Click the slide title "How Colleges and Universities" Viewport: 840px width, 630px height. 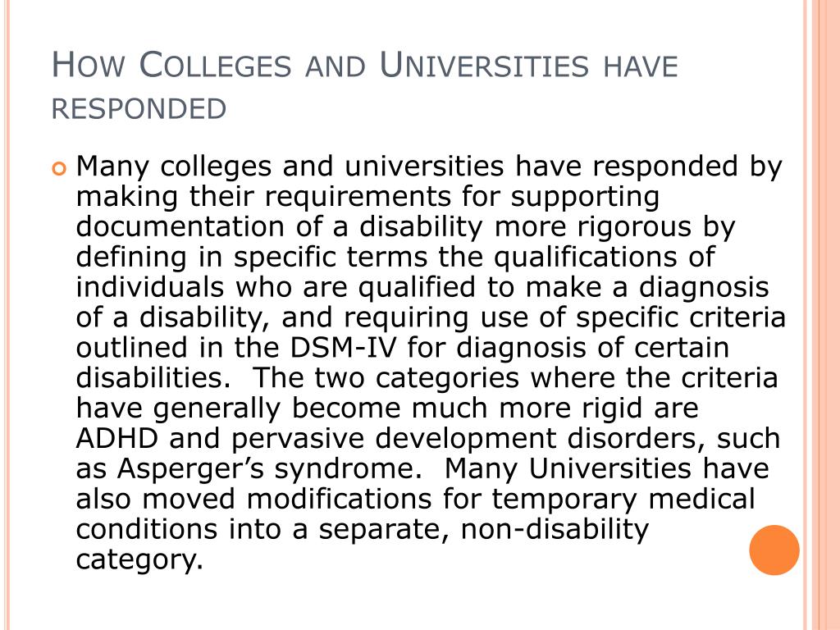click(320, 66)
